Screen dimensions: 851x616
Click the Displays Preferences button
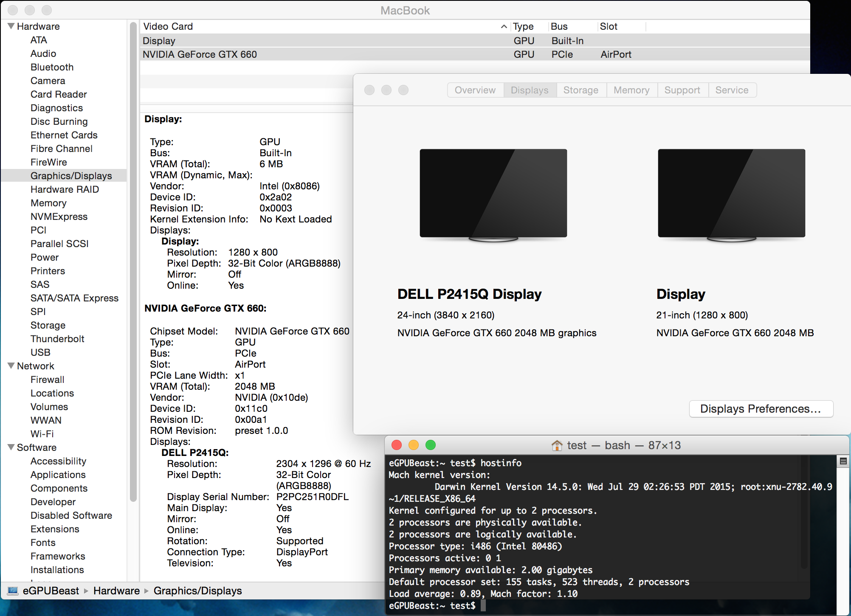click(x=761, y=409)
